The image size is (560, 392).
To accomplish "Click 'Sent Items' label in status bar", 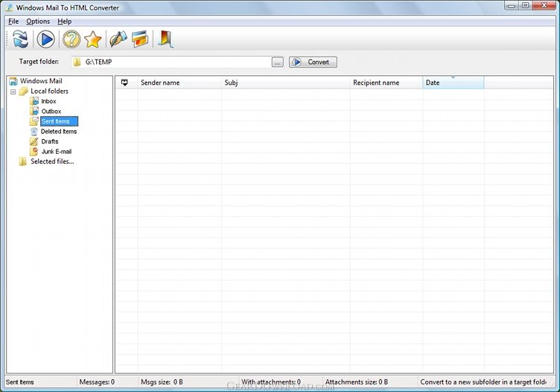I will pos(19,382).
